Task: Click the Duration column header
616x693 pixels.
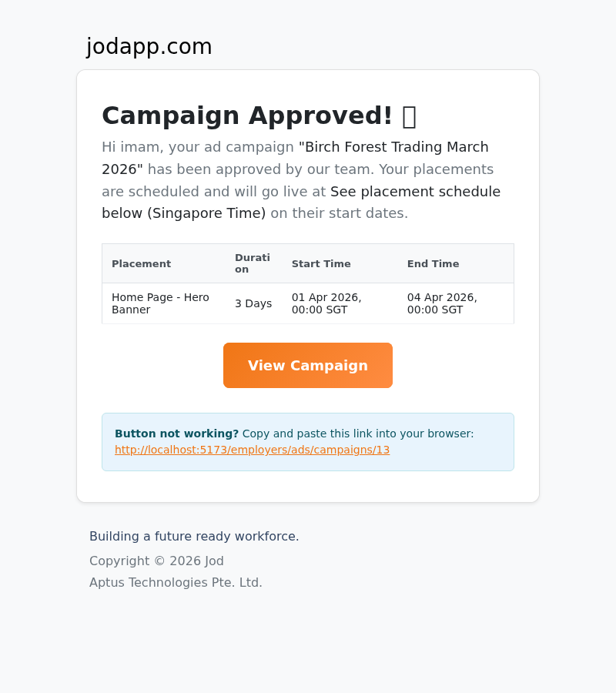Action: (252, 263)
